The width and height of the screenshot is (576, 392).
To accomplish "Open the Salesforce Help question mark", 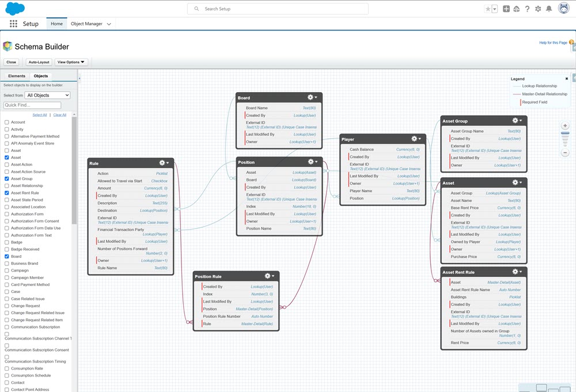I will (x=527, y=9).
